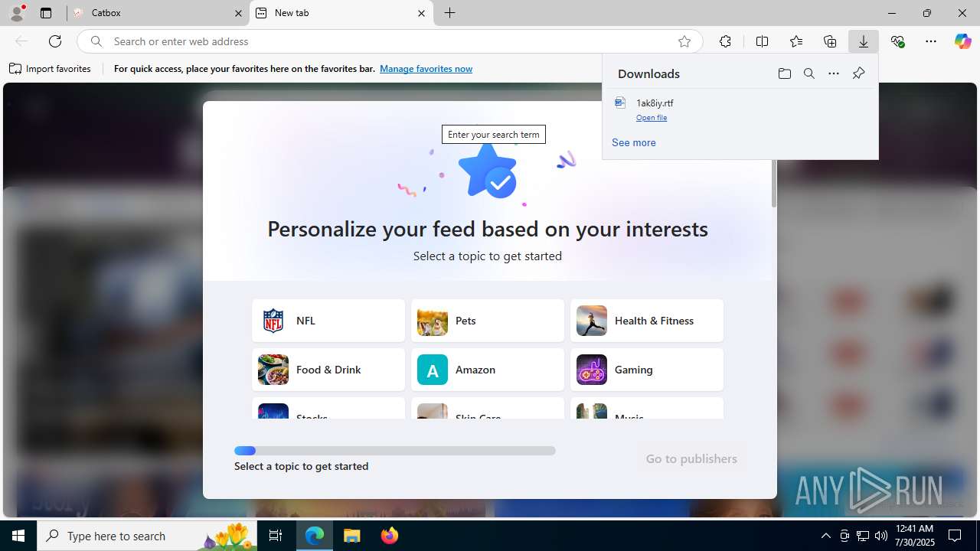980x551 pixels.
Task: Click Manage favorites now link
Action: [426, 69]
